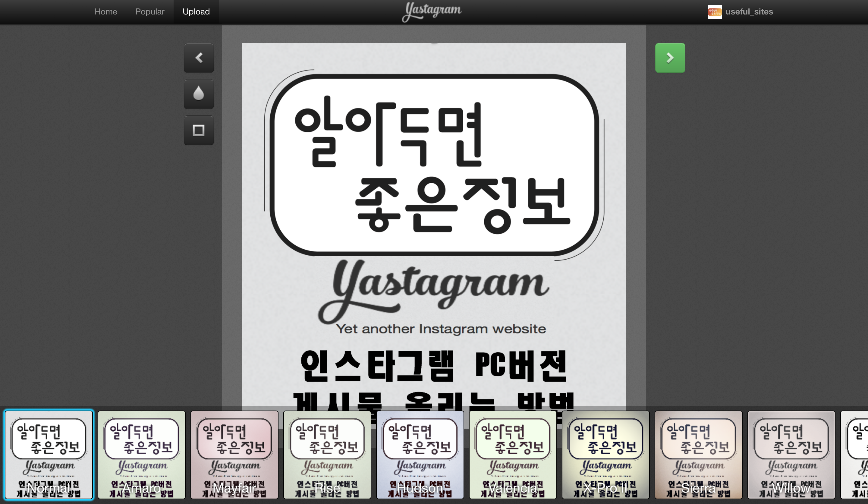The image size is (868, 504).
Task: Open the Popular page
Action: [149, 12]
